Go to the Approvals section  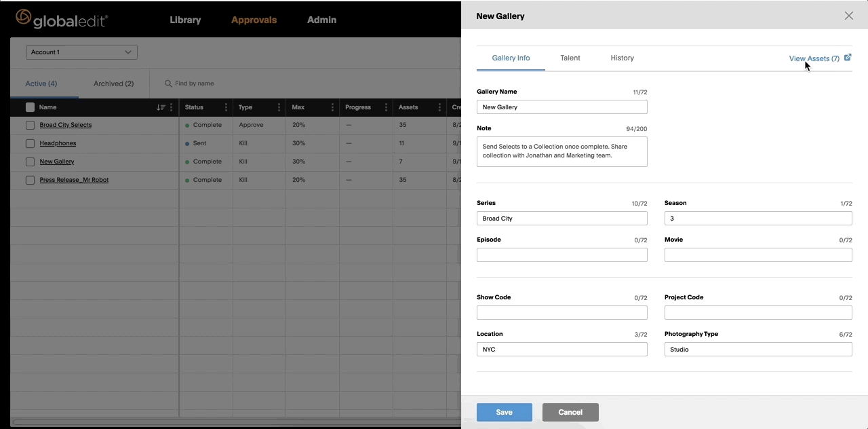coord(254,20)
